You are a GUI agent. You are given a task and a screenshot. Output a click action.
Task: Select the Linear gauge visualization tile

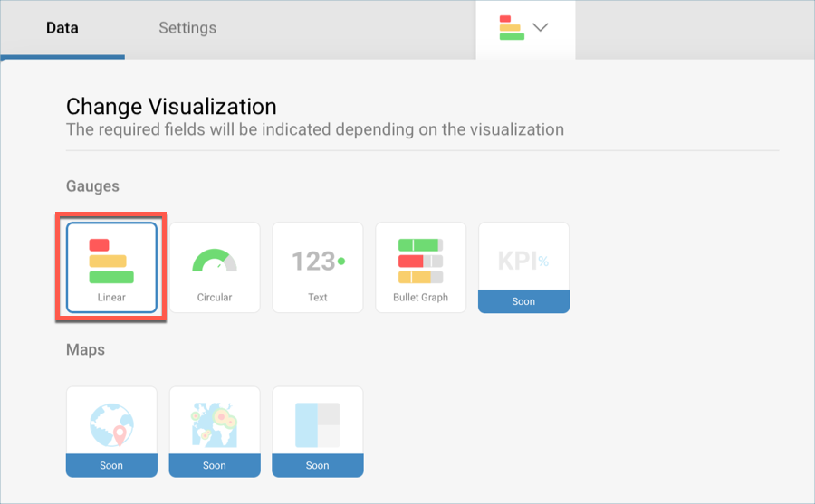coord(111,267)
